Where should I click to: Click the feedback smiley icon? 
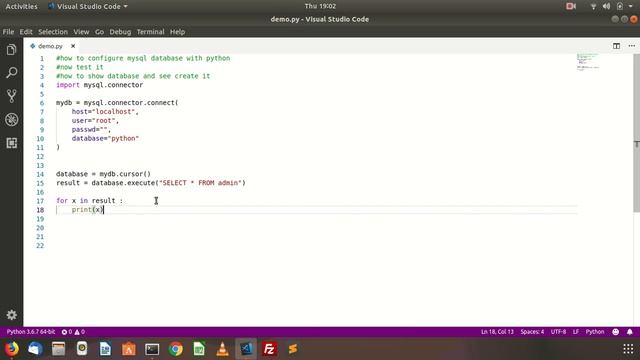point(616,332)
